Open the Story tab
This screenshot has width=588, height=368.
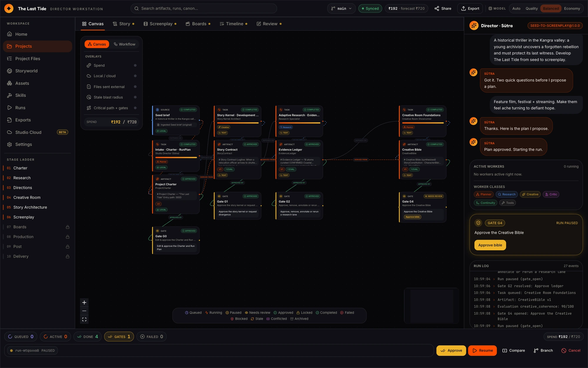(123, 24)
